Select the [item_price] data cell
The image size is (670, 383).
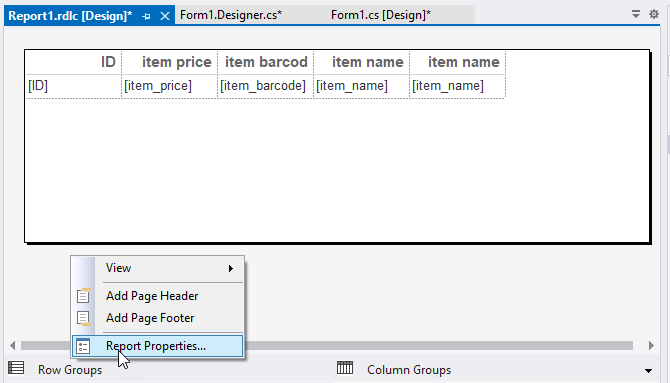[x=170, y=86]
